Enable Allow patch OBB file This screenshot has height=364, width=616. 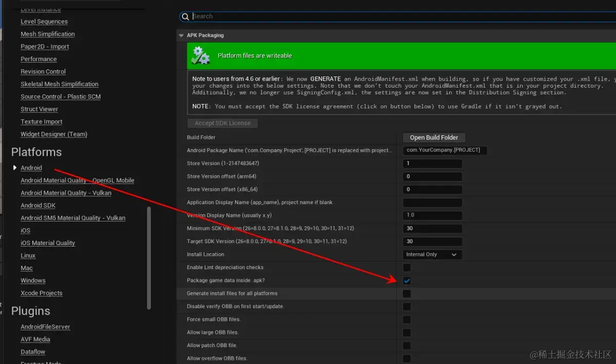(x=407, y=346)
